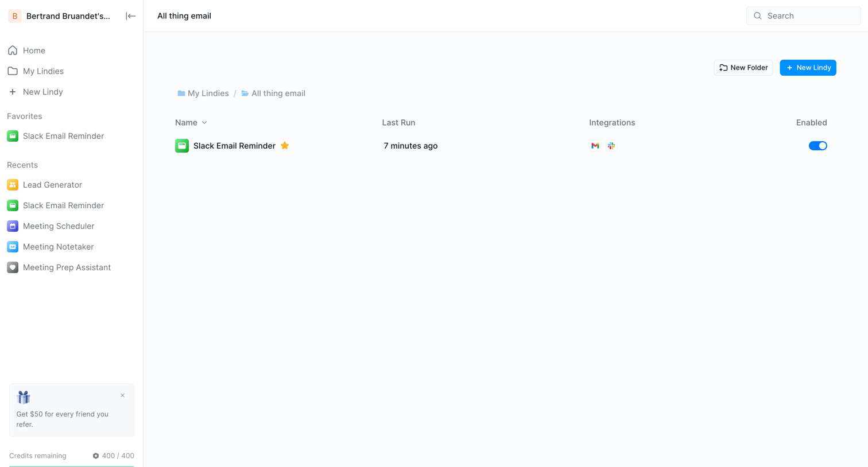The image size is (868, 467).
Task: Dismiss the referral banner
Action: click(122, 395)
